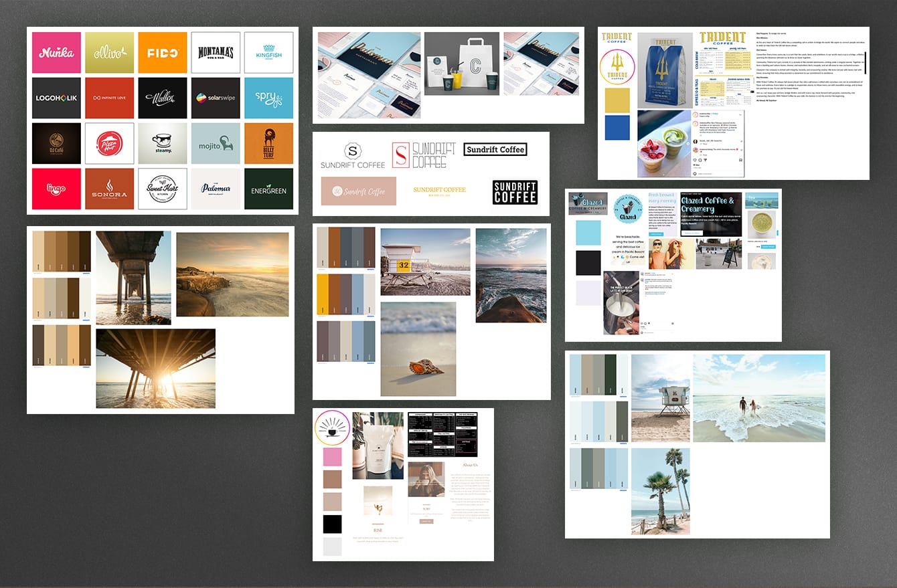Select the orange Billy Turf logo
Image resolution: width=897 pixels, height=588 pixels.
point(268,143)
